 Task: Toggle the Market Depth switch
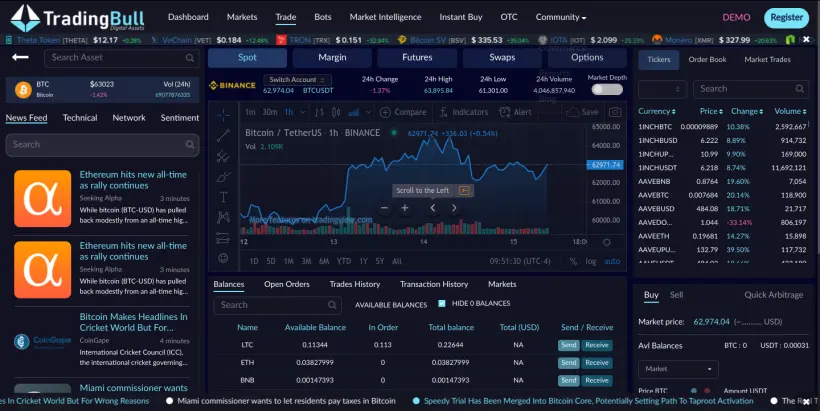pos(607,89)
